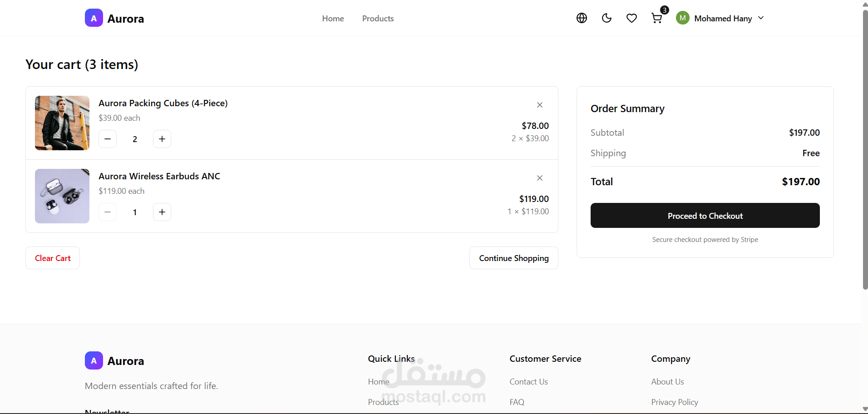868x414 pixels.
Task: Go to Home in top navigation
Action: [x=333, y=19]
